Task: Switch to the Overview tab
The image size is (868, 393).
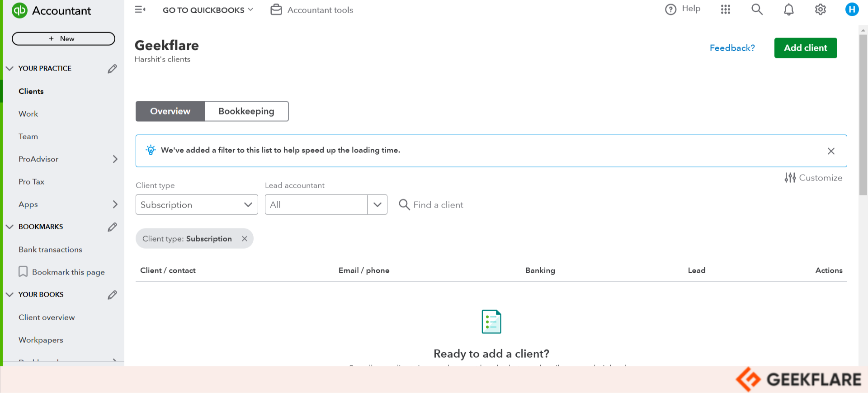Action: [x=170, y=111]
